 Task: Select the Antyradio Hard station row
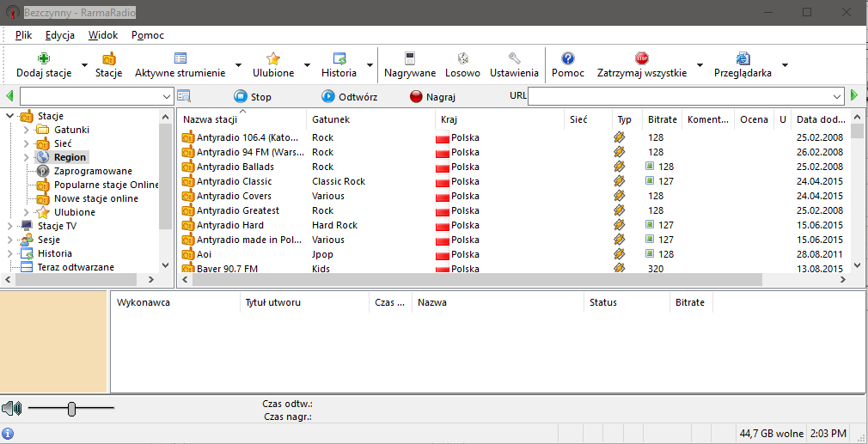click(x=514, y=225)
